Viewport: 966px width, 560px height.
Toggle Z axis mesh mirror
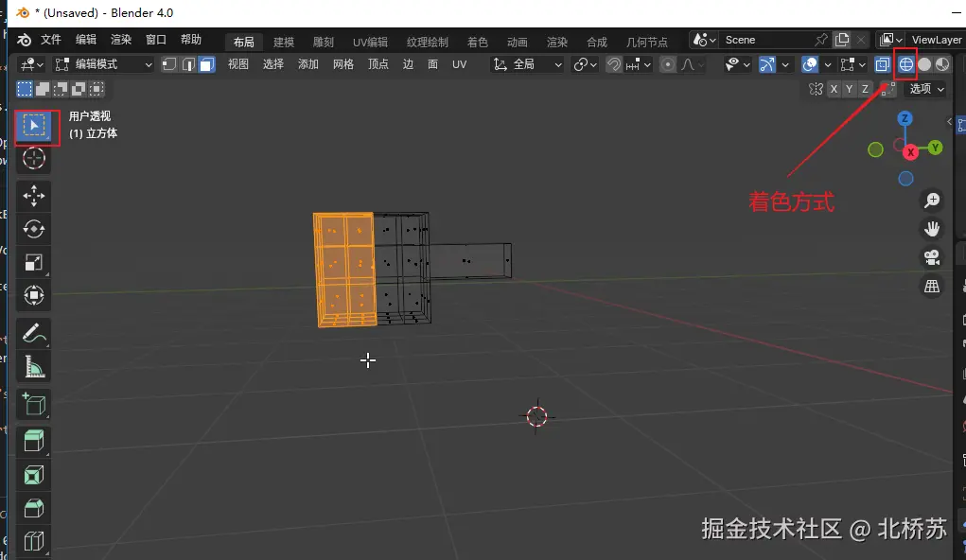pyautogui.click(x=865, y=89)
